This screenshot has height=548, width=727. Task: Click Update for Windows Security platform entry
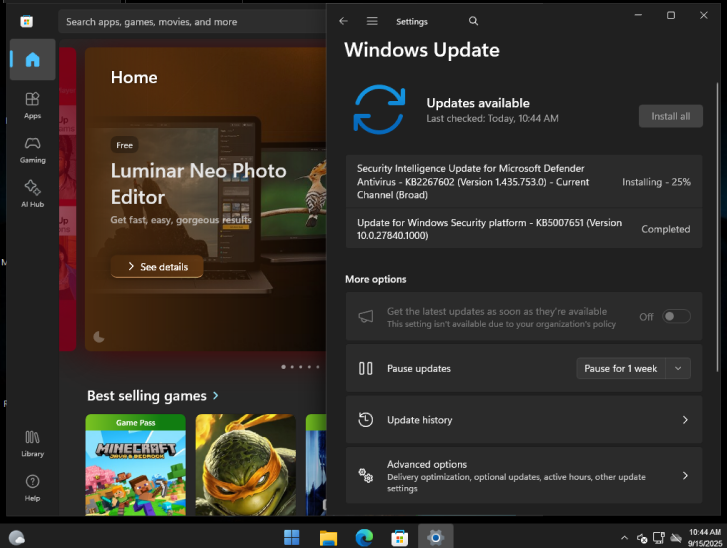pyautogui.click(x=524, y=229)
